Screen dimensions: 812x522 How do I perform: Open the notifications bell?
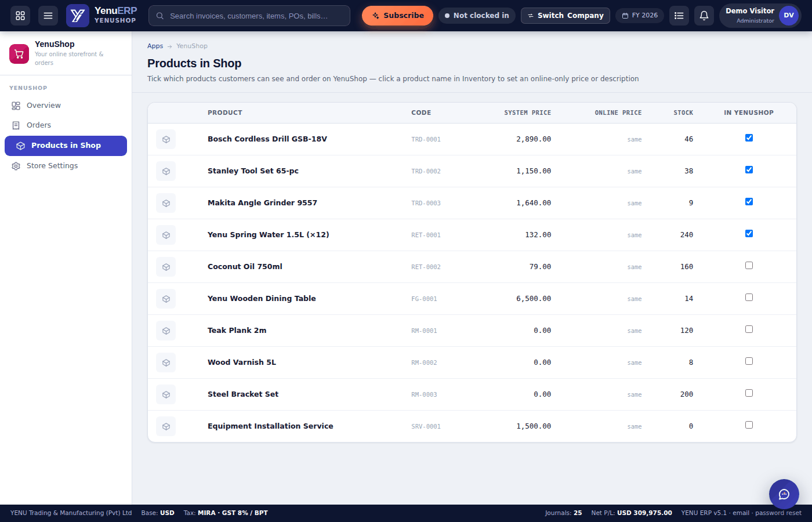coord(704,16)
